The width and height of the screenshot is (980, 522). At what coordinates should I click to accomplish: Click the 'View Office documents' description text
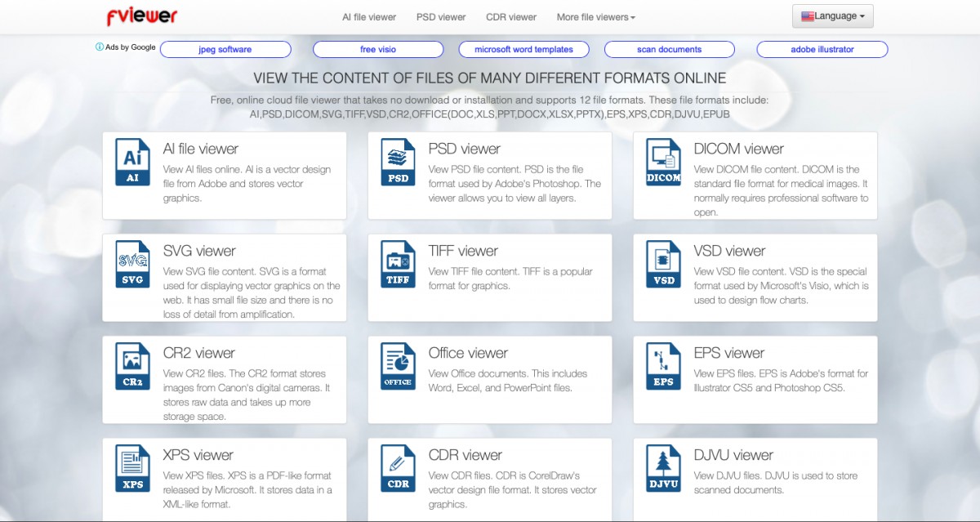click(x=508, y=381)
